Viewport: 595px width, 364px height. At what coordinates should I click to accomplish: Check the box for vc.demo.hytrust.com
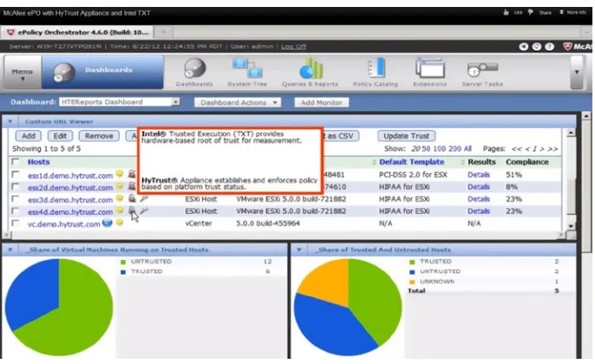tap(16, 223)
